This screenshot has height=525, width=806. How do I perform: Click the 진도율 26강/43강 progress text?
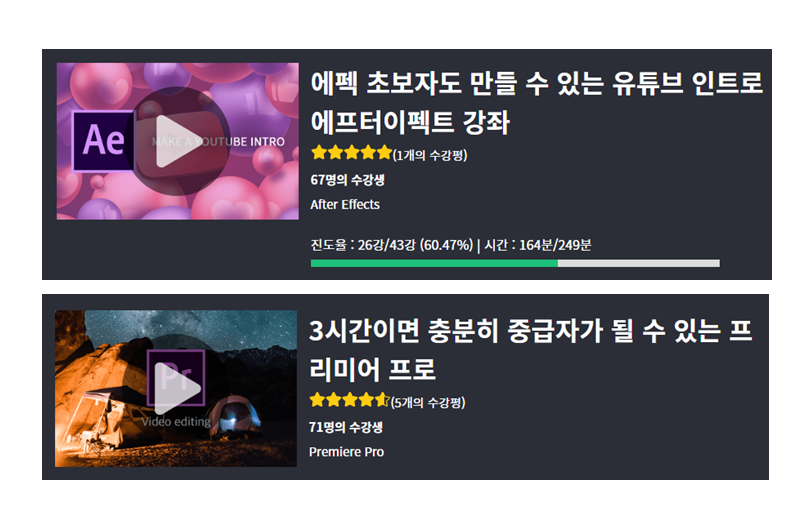(392, 245)
